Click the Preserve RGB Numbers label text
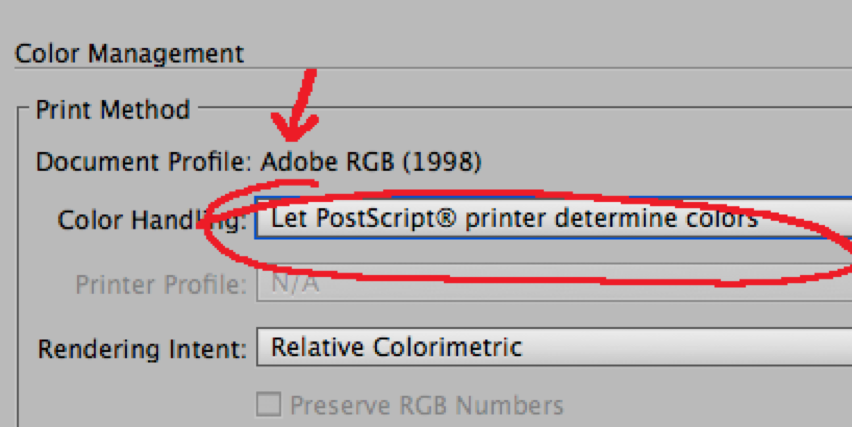The height and width of the screenshot is (427, 852). point(427,405)
